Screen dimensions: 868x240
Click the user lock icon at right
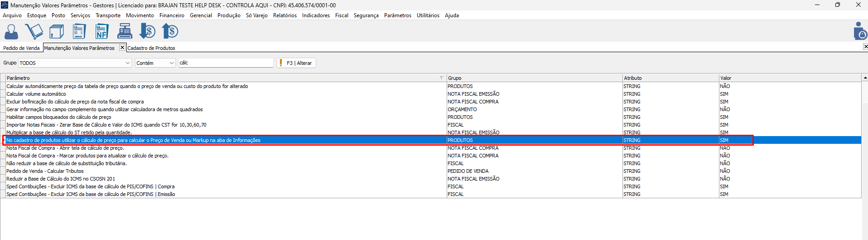[x=859, y=31]
